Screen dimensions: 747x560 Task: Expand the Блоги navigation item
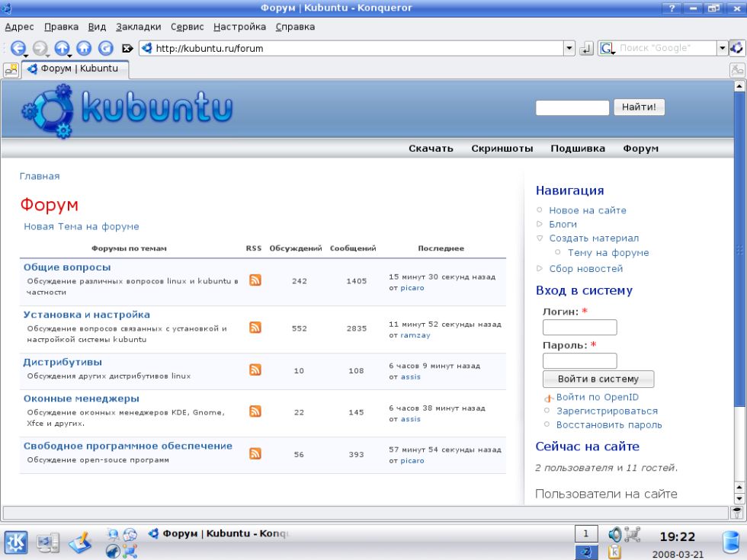point(540,224)
